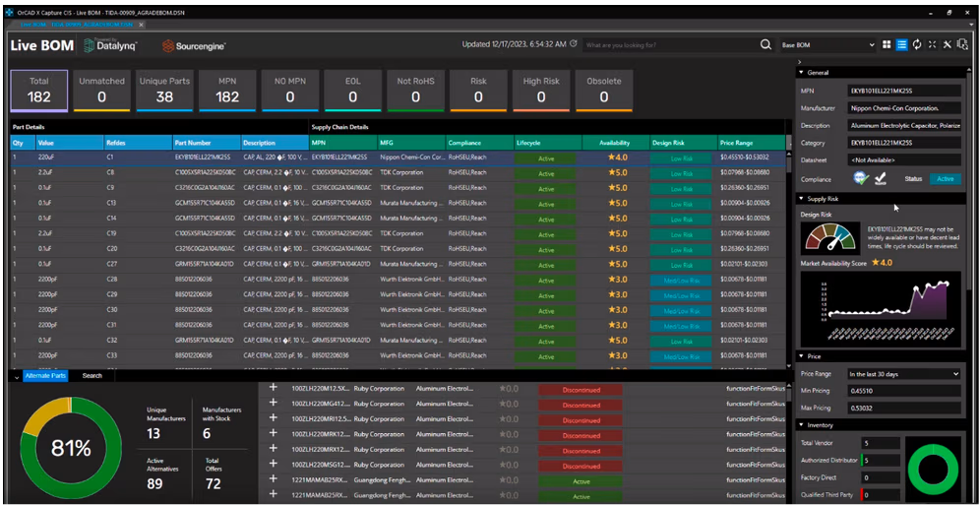Viewport: 980px width, 505px height.
Task: Filter by the Total 182 tile
Action: click(39, 91)
